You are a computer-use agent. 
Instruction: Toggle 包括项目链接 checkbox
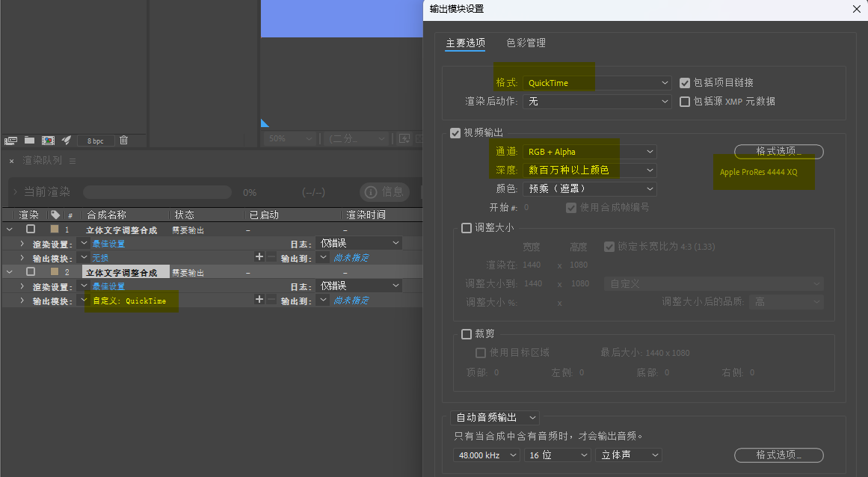point(685,83)
